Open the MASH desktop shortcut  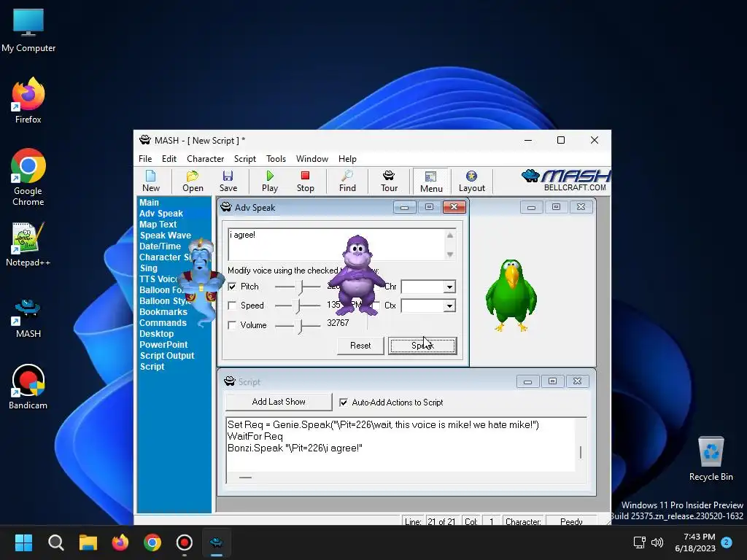coord(28,319)
